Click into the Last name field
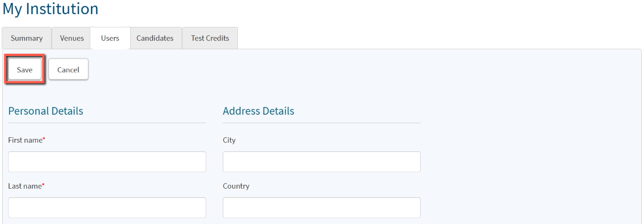 [107, 208]
